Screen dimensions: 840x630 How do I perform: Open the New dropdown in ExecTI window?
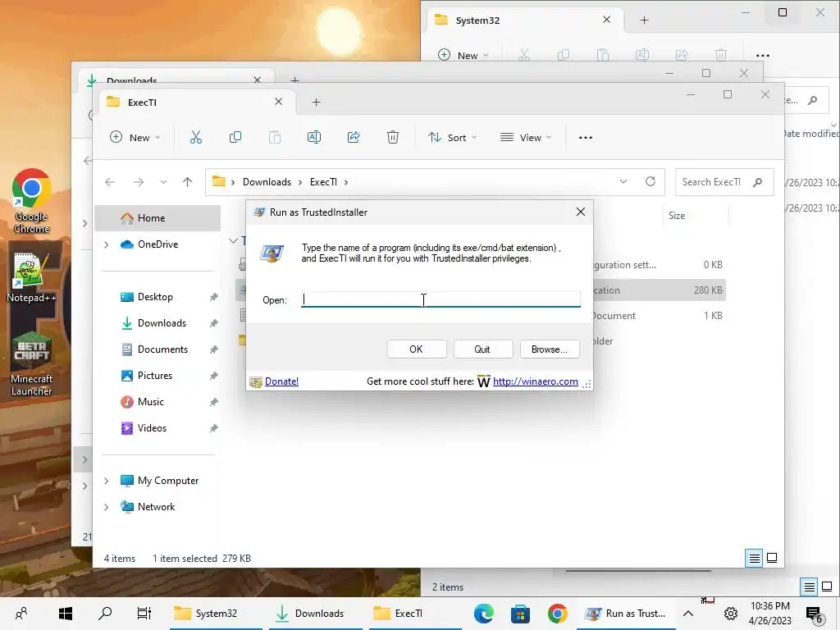tap(135, 138)
